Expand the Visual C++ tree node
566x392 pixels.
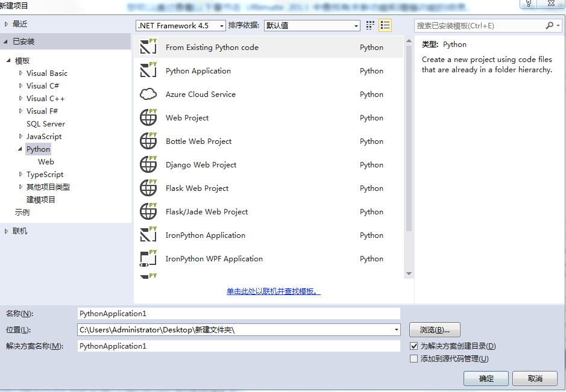tap(20, 98)
